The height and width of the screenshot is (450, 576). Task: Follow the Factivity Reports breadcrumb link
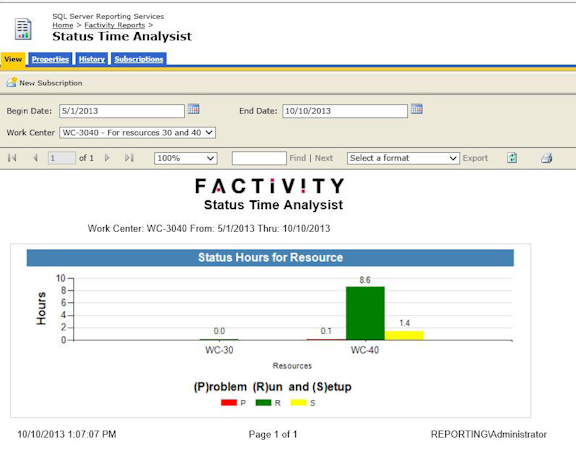[x=115, y=25]
